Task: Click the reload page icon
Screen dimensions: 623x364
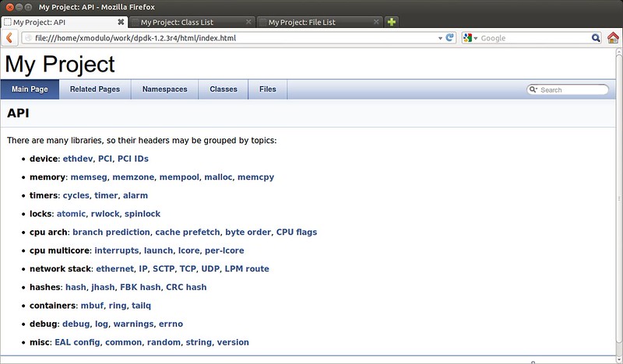Action: tap(450, 37)
